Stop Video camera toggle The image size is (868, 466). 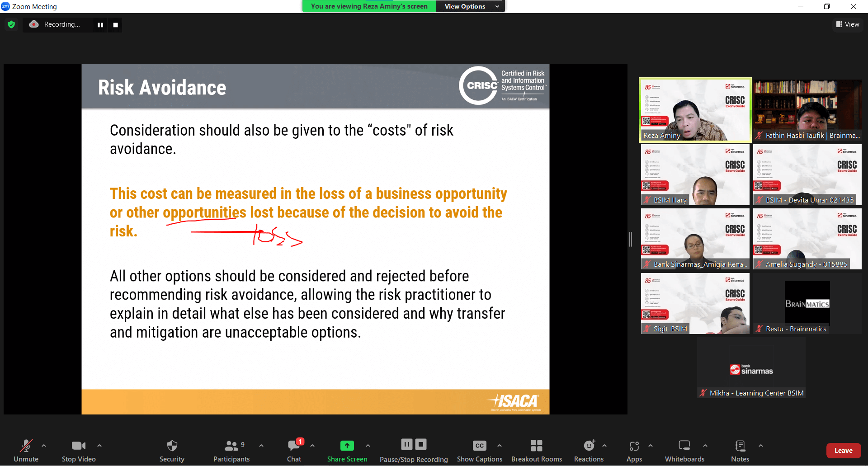coord(78,446)
